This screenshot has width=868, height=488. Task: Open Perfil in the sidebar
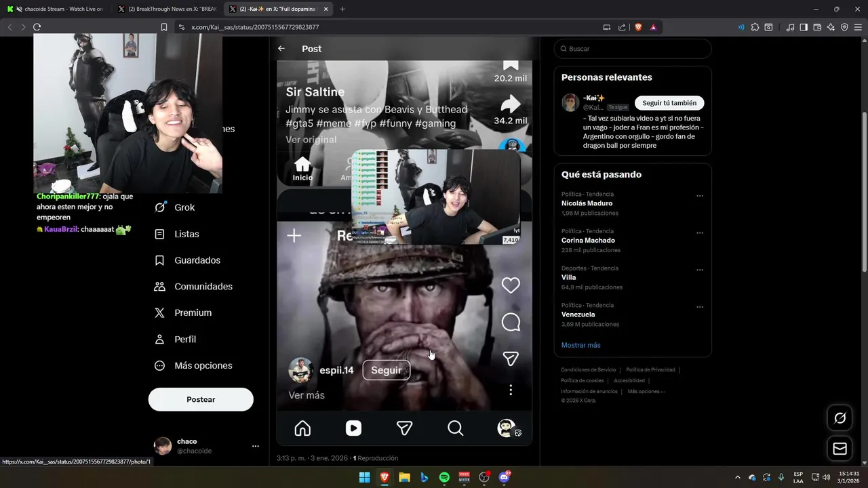coord(175,340)
